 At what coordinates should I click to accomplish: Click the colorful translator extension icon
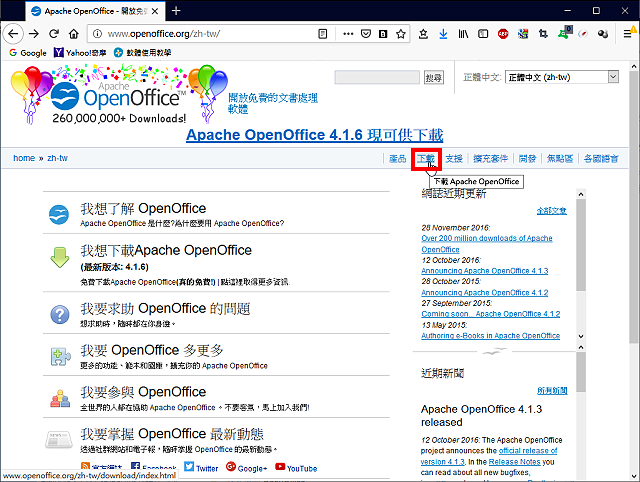tap(523, 34)
